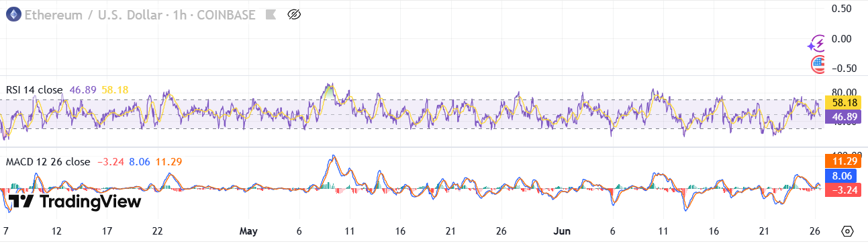Click RSI legend purple value 46.89
The image size is (868, 248).
coord(83,90)
